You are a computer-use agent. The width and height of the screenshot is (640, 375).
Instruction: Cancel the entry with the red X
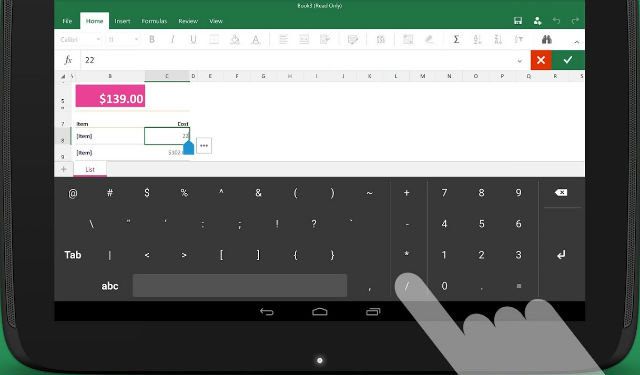[541, 60]
